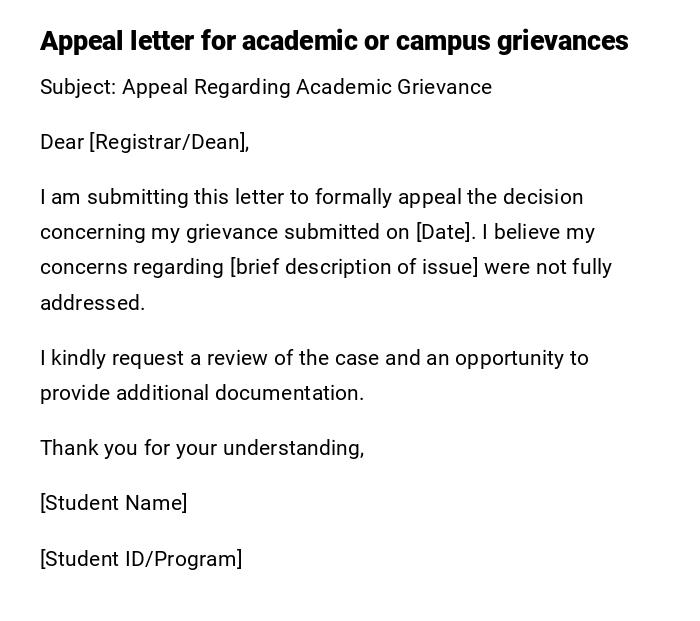The image size is (700, 621).
Task: Click the phrase 'provide additional documentation.'
Action: tap(202, 393)
